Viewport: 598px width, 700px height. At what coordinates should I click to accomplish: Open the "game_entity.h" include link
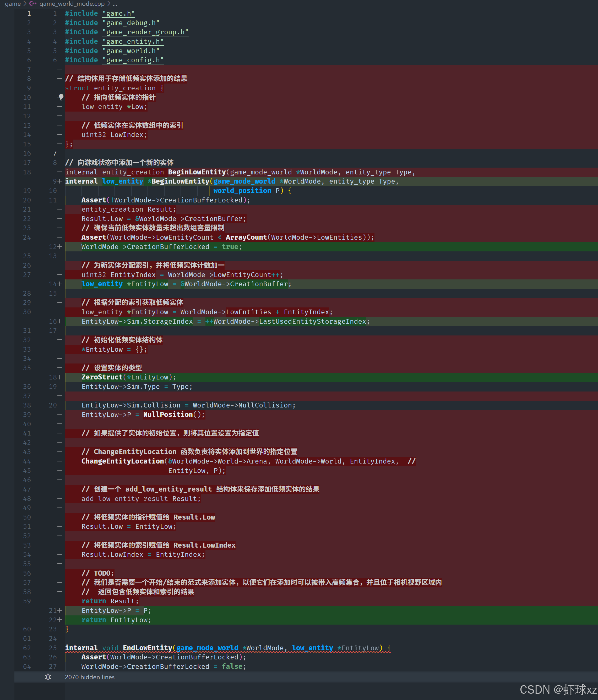[x=133, y=42]
